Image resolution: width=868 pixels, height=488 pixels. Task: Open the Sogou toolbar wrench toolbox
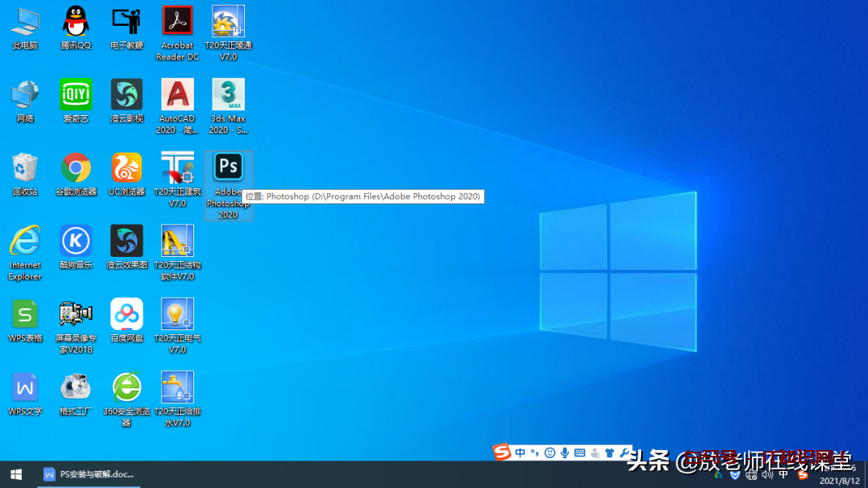pos(624,453)
